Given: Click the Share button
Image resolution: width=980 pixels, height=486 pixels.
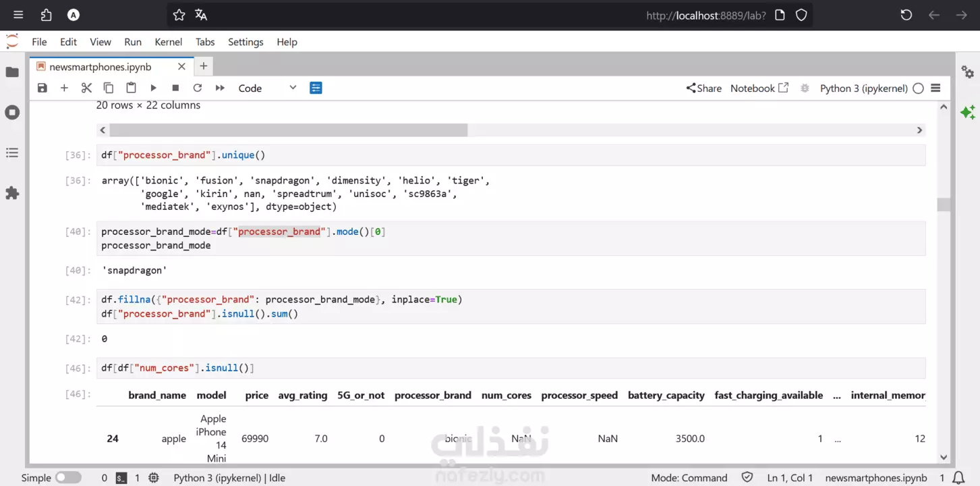Looking at the screenshot, I should pos(703,88).
